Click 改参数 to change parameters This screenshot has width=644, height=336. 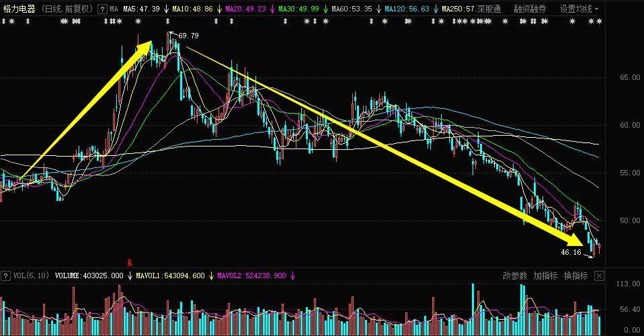pyautogui.click(x=515, y=276)
